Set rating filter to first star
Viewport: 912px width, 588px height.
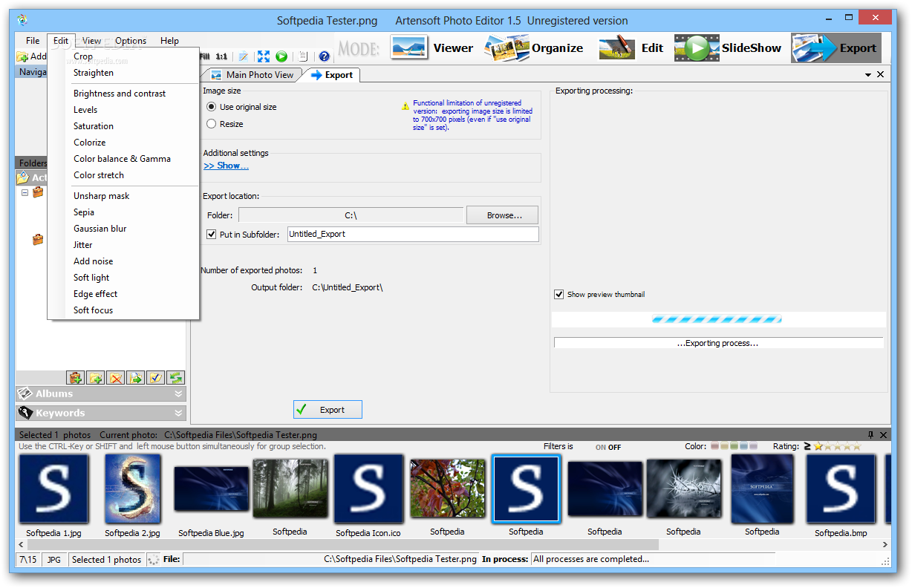point(818,446)
